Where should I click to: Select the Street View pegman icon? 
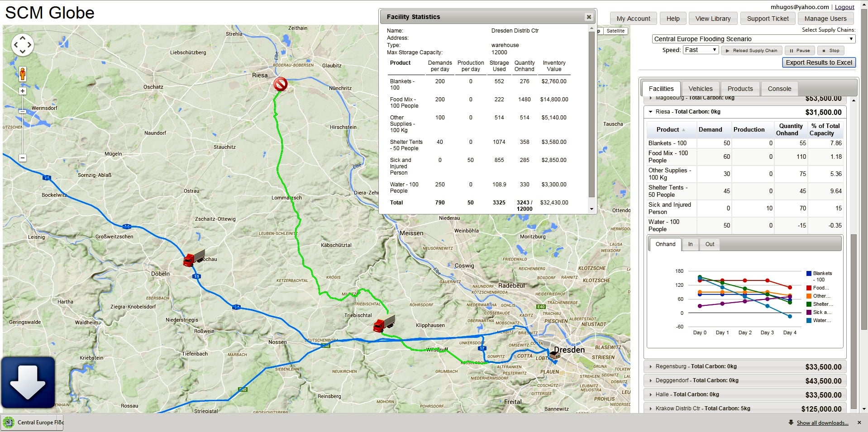[23, 74]
